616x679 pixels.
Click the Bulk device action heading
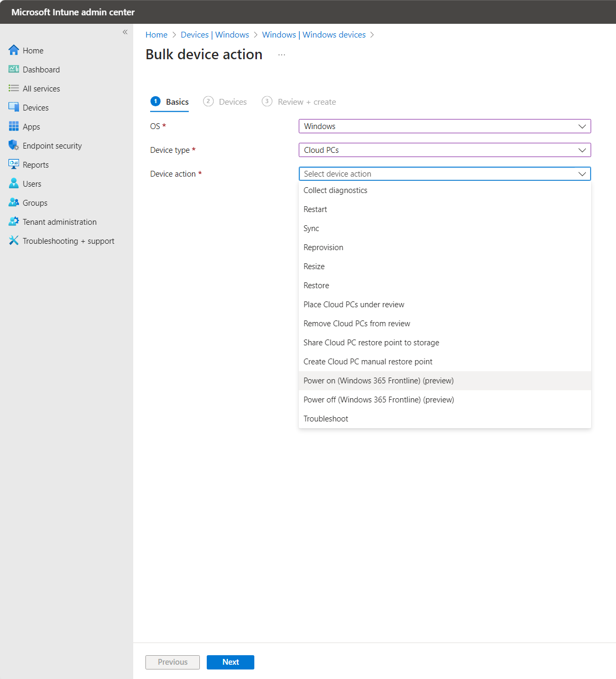point(204,54)
